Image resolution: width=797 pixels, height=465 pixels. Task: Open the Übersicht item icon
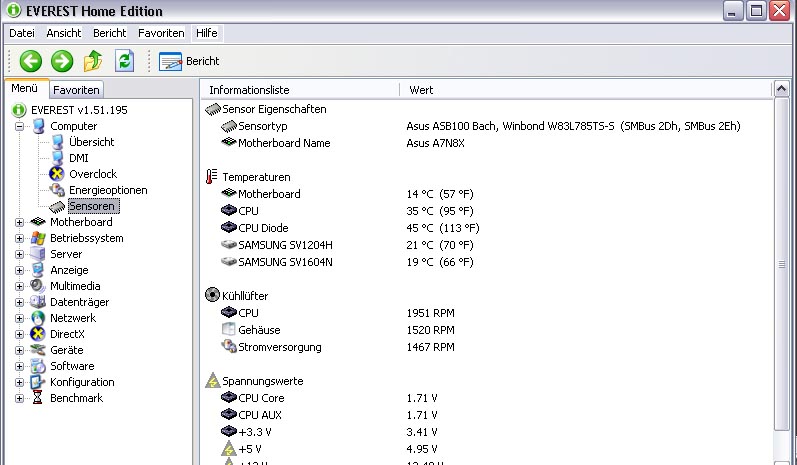(57, 142)
